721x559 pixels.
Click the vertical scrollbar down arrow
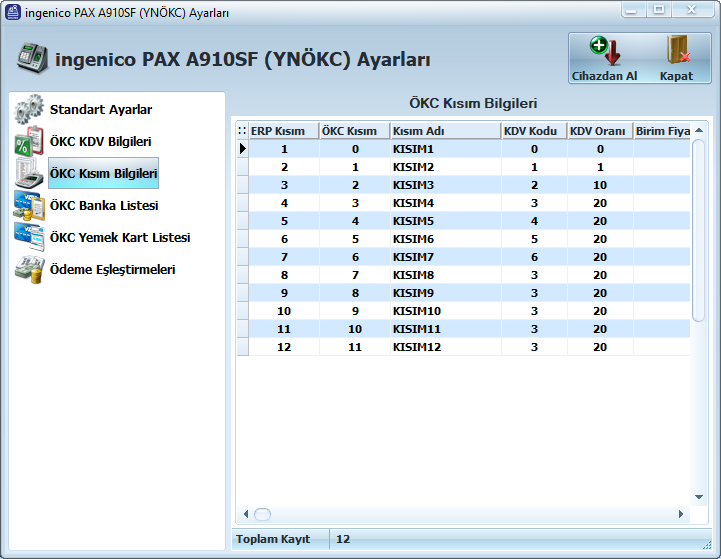point(699,497)
